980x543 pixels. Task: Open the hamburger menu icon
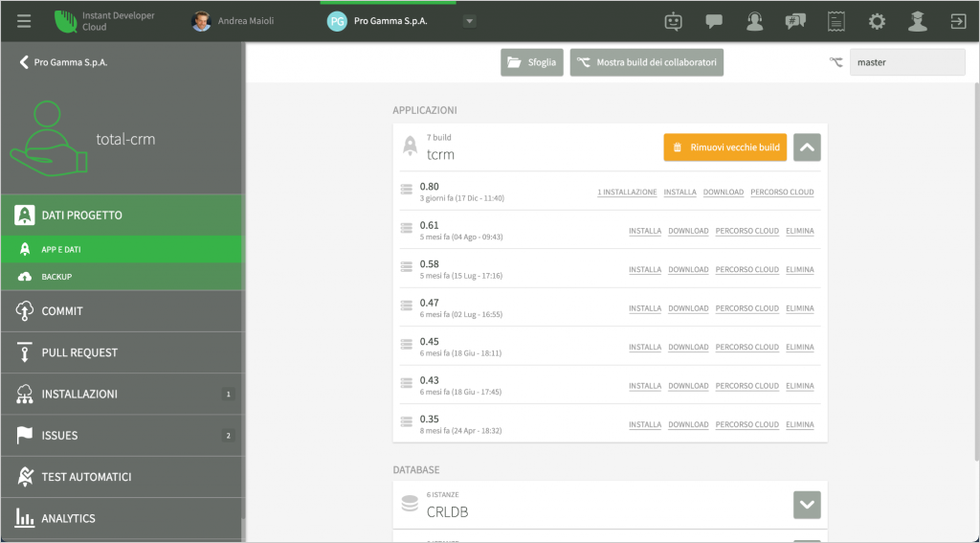[24, 21]
